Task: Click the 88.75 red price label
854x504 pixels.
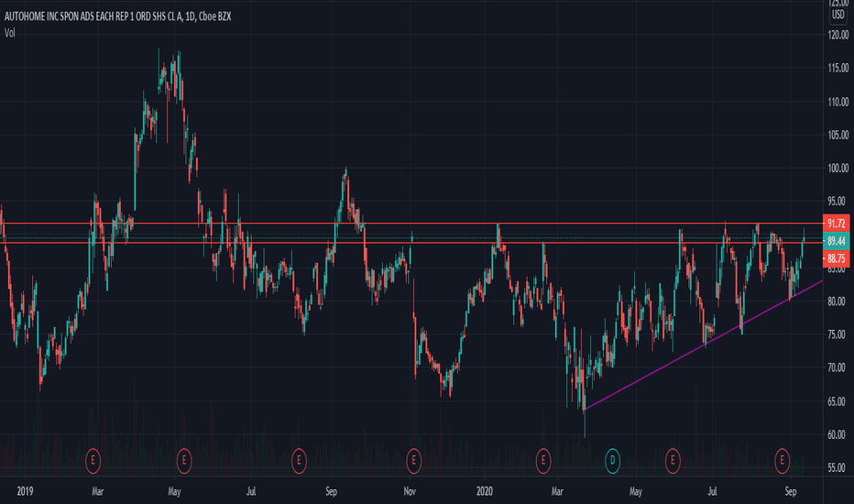Action: 836,258
